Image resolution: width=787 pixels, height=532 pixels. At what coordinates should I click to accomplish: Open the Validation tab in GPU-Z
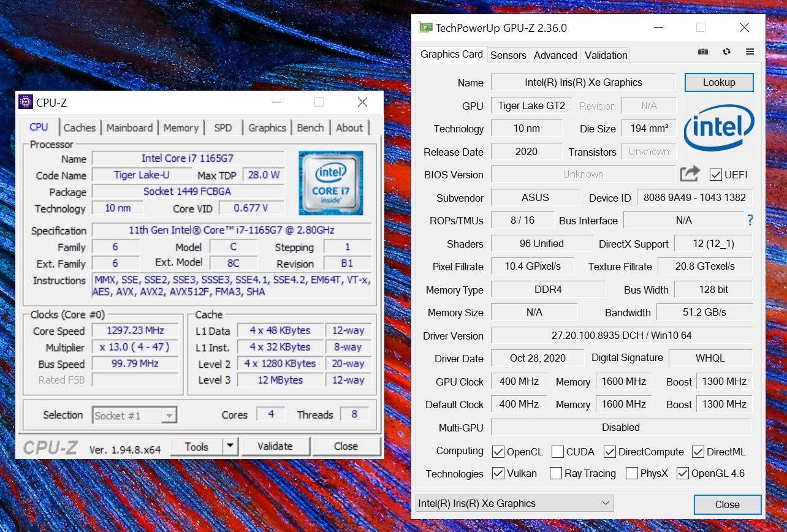point(606,55)
